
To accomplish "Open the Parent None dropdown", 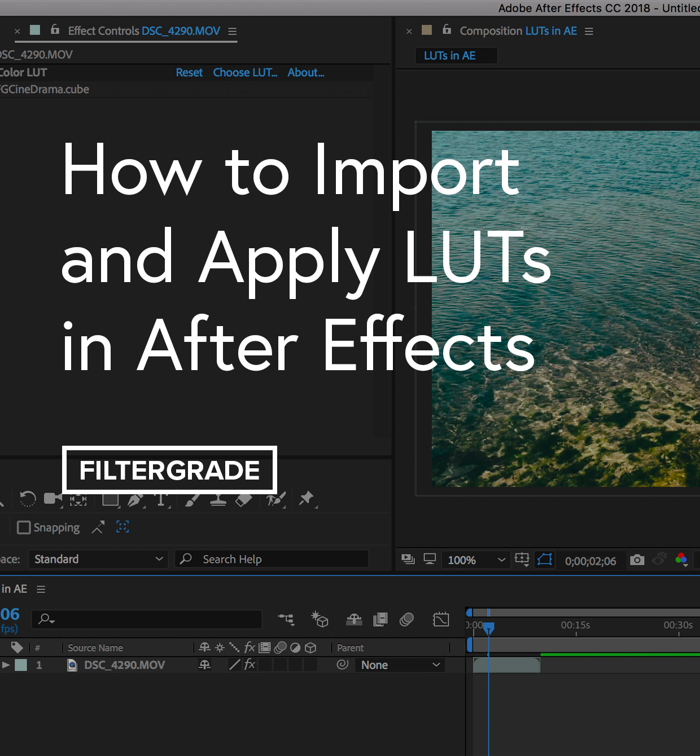I will [x=400, y=665].
